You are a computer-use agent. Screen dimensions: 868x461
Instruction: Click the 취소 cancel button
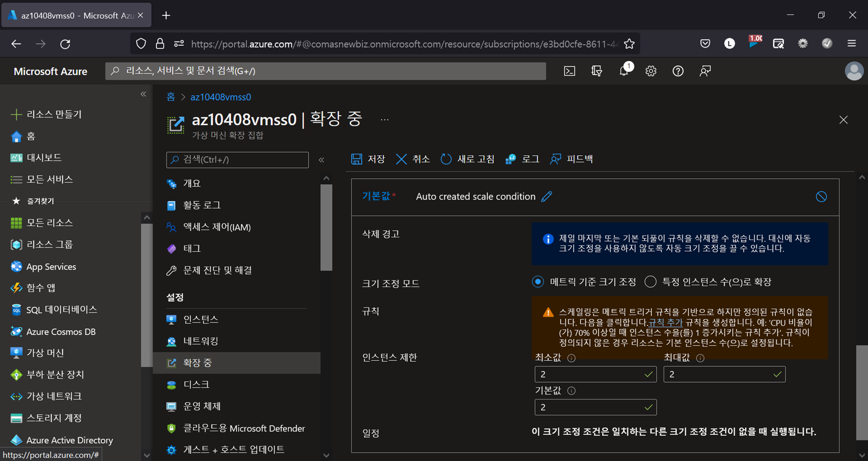tap(413, 159)
